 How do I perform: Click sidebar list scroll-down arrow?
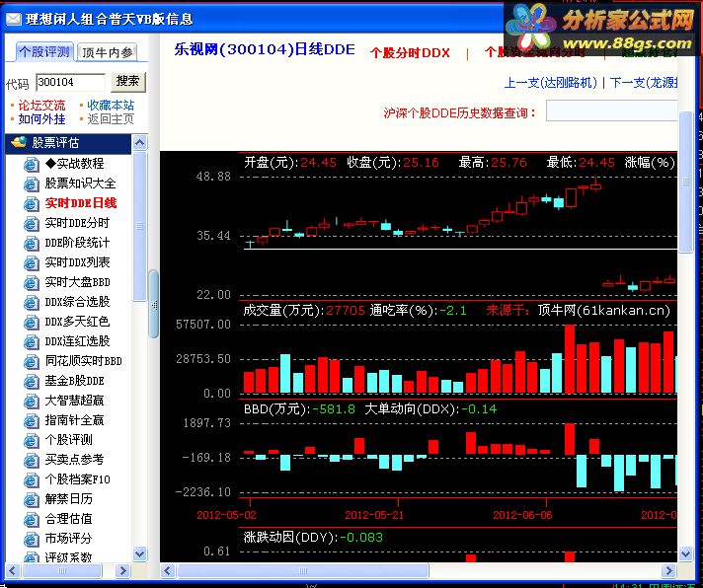(140, 554)
